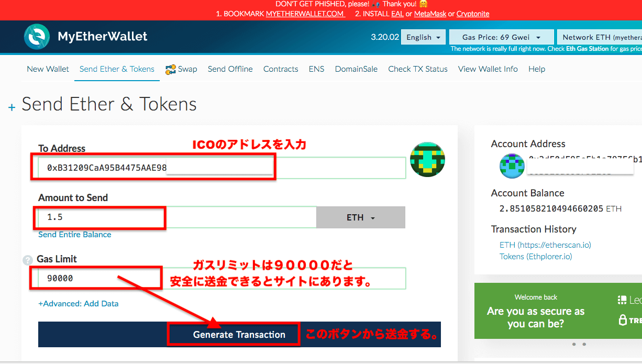Viewport: 642px width, 364px height.
Task: Click the Send Entire Balance link
Action: (75, 235)
